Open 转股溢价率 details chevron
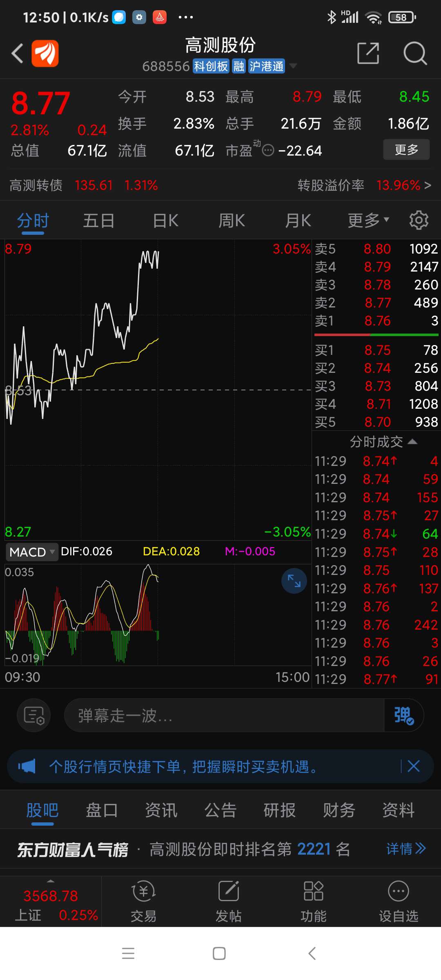The height and width of the screenshot is (980, 441). coord(428,185)
